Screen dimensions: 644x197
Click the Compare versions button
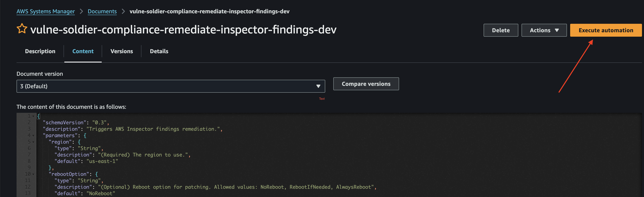(x=366, y=84)
